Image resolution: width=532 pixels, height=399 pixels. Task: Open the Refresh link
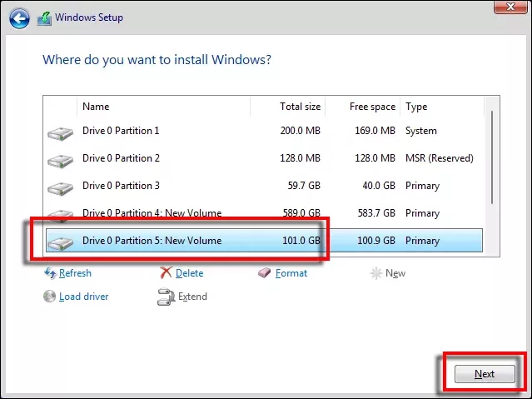point(75,273)
